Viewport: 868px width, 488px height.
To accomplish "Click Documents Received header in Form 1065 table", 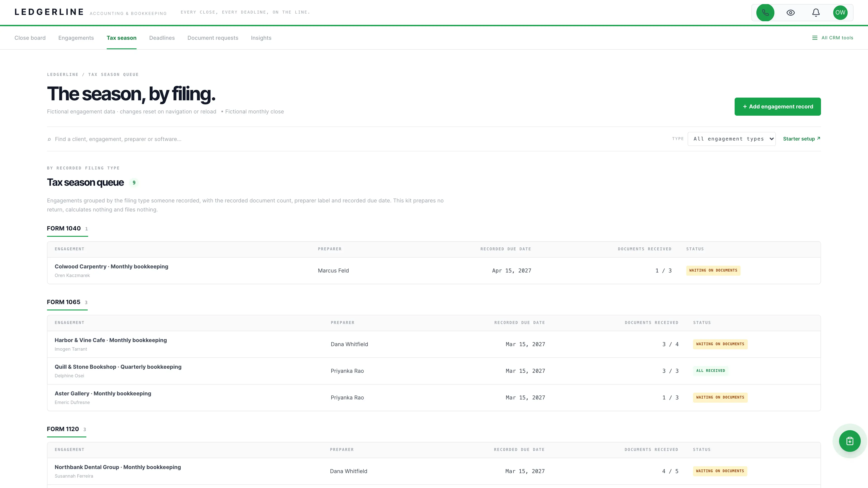I will coord(651,323).
